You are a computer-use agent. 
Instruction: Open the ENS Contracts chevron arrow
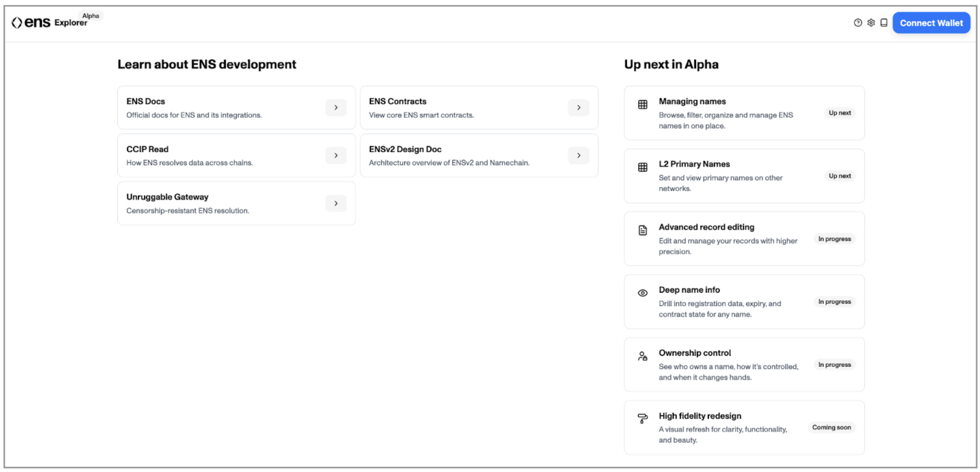click(x=578, y=108)
